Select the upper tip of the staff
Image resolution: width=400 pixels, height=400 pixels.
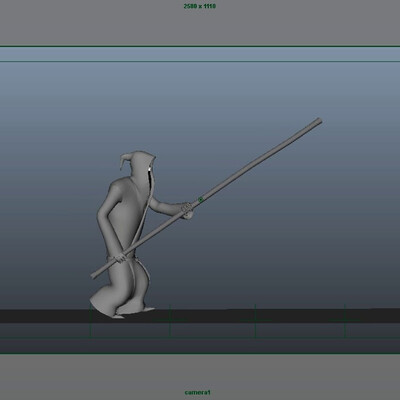tap(318, 120)
